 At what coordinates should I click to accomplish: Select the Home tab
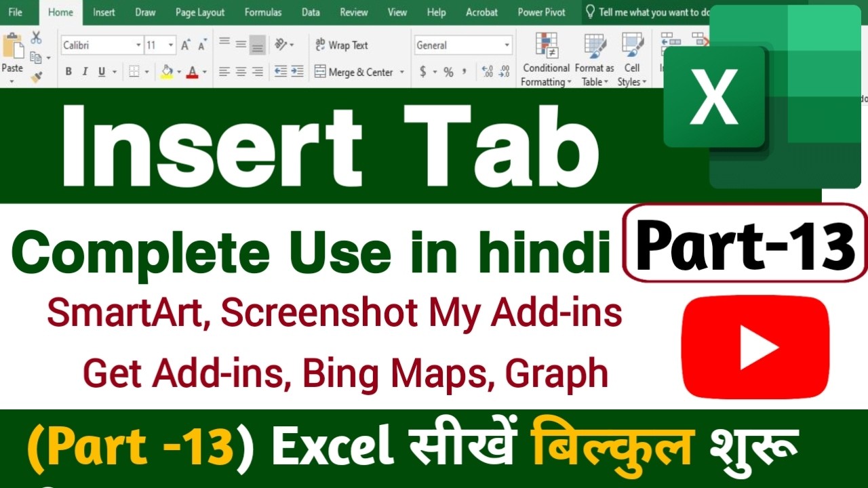click(61, 12)
